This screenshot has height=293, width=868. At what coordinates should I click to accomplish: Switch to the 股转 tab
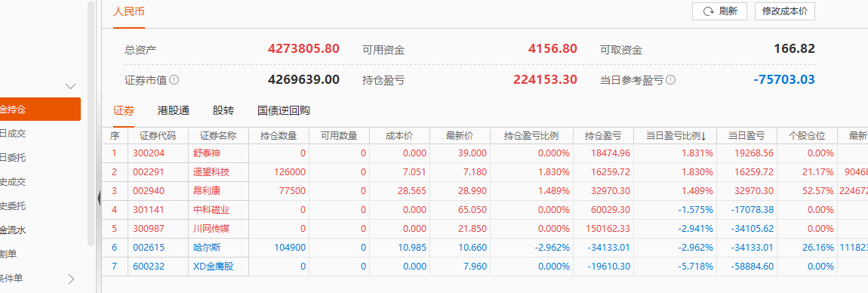(x=223, y=110)
